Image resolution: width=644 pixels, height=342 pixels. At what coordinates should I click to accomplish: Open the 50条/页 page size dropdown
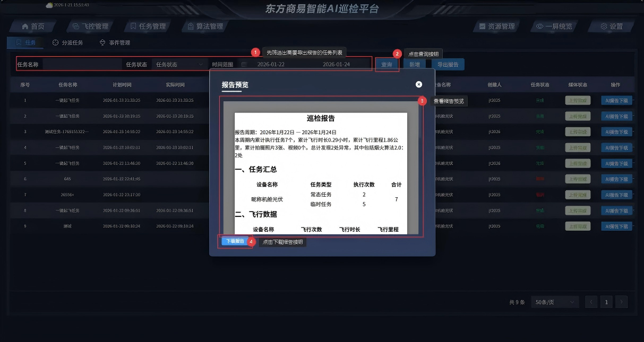(x=555, y=302)
